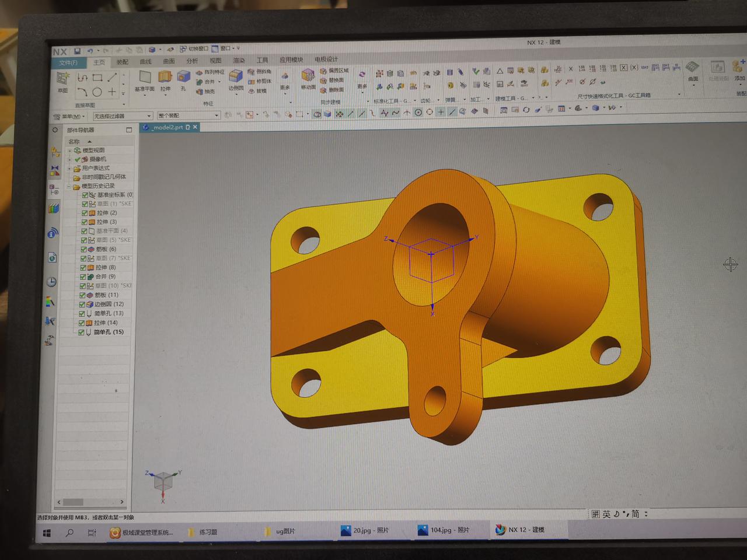The image size is (747, 560).
Task: Collapse the 模型历史记录 tree folder
Action: pos(68,186)
